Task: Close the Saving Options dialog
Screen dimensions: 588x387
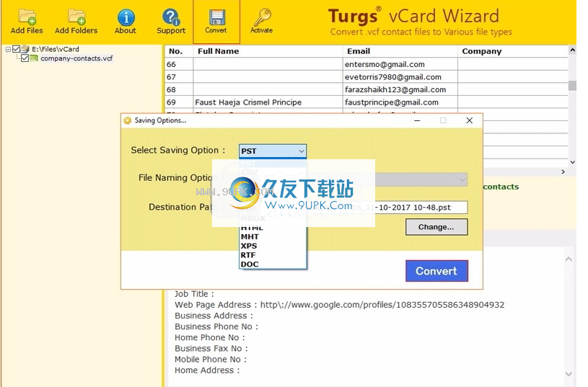Action: pos(470,120)
